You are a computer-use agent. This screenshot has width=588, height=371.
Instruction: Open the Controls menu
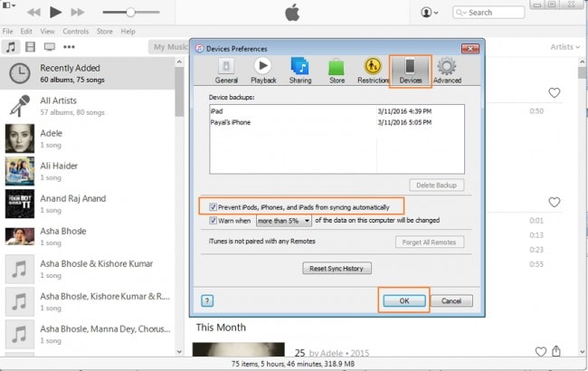click(x=76, y=32)
